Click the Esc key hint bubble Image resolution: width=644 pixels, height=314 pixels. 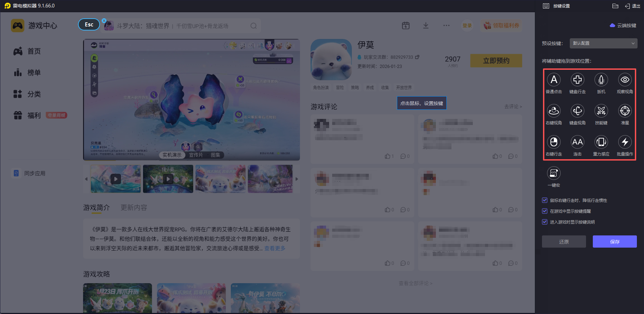(89, 24)
